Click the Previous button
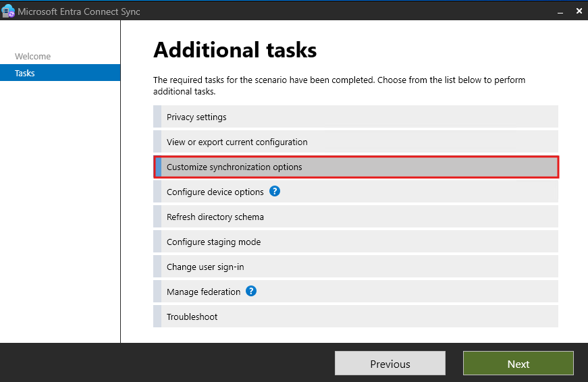This screenshot has height=382, width=588. click(x=390, y=363)
